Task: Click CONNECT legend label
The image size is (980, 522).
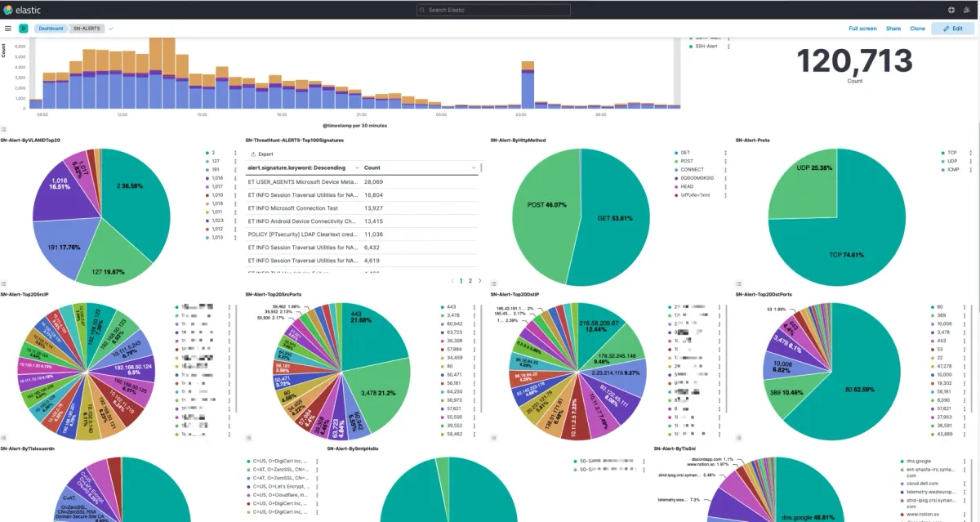Action: pyautogui.click(x=693, y=169)
